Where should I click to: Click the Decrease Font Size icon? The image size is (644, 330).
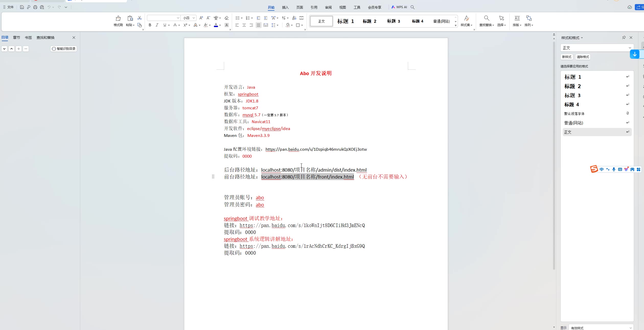[x=208, y=18]
